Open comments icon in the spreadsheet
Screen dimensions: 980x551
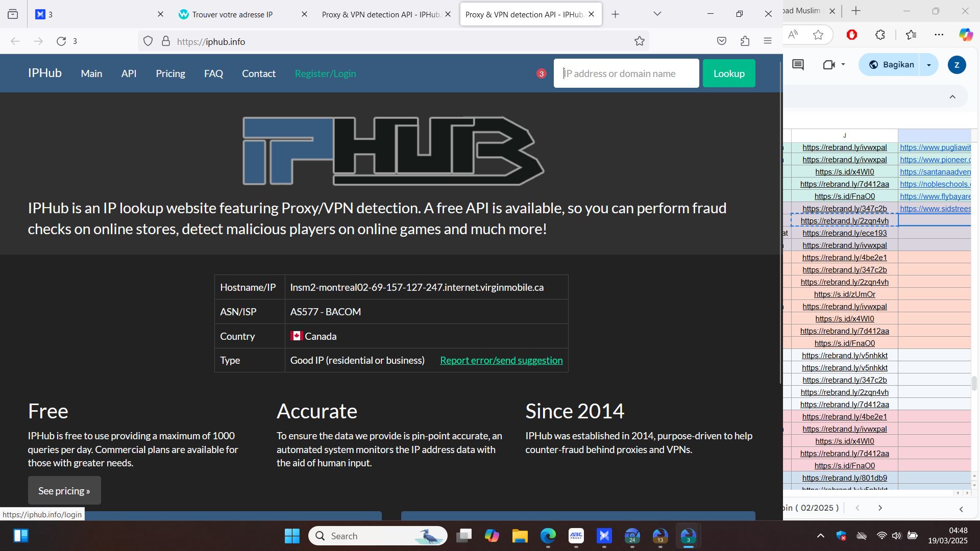798,65
